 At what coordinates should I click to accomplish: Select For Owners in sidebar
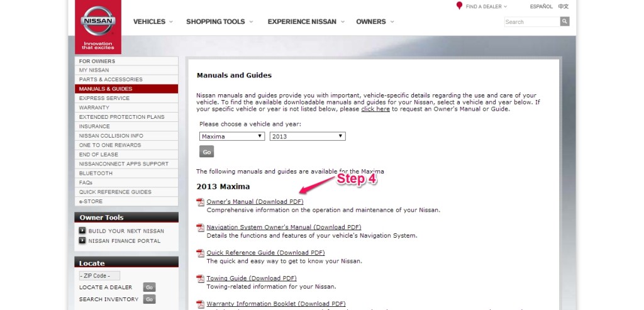click(126, 61)
